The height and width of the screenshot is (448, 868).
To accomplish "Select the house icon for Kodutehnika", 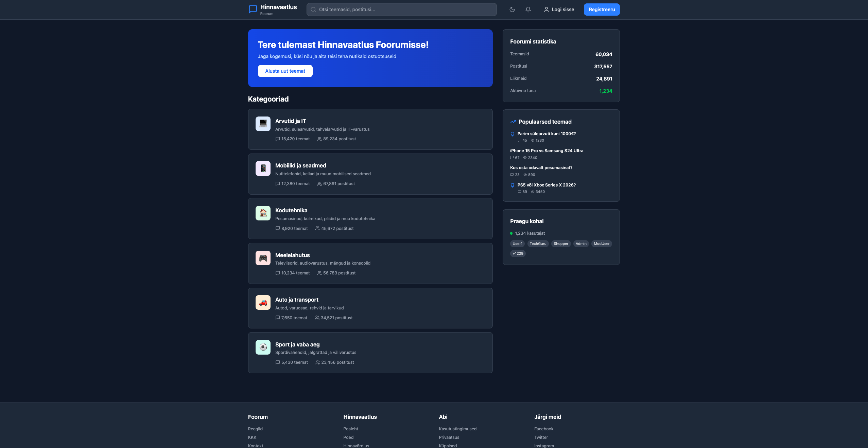I will (x=263, y=213).
